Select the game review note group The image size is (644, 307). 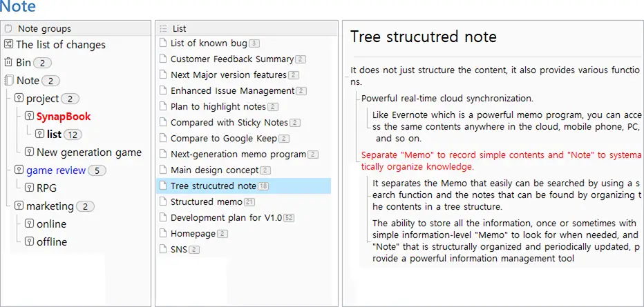(56, 170)
